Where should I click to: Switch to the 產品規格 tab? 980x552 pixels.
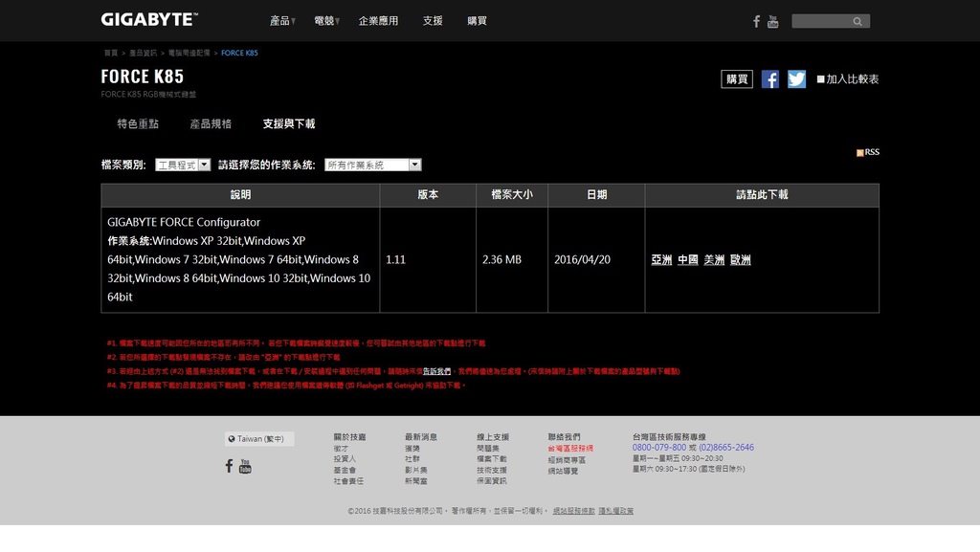click(211, 123)
